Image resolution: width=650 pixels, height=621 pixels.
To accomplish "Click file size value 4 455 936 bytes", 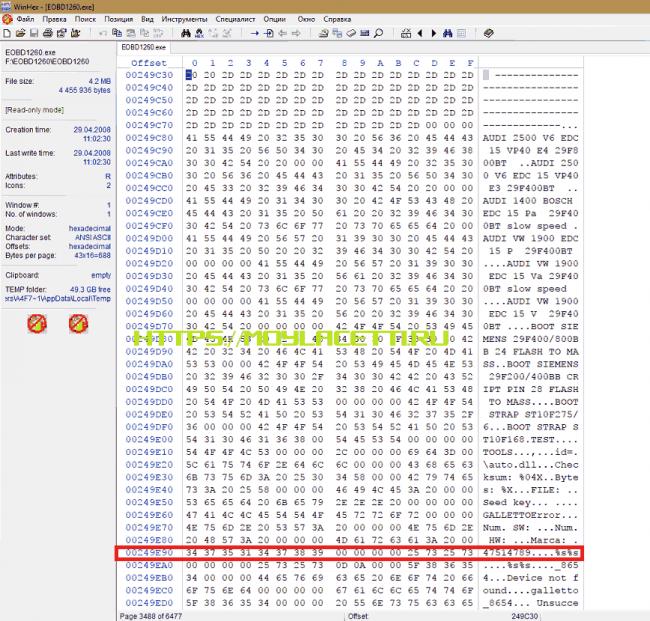I will tap(85, 90).
